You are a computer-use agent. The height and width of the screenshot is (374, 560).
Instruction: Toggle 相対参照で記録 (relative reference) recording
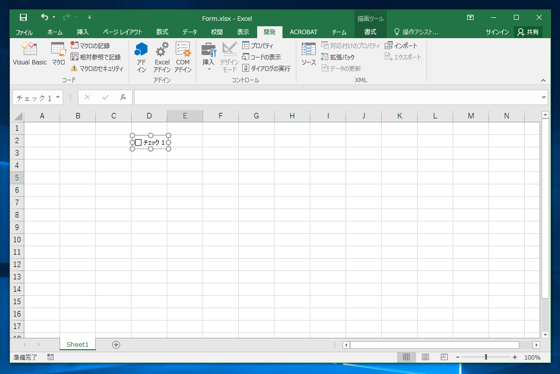coord(95,57)
